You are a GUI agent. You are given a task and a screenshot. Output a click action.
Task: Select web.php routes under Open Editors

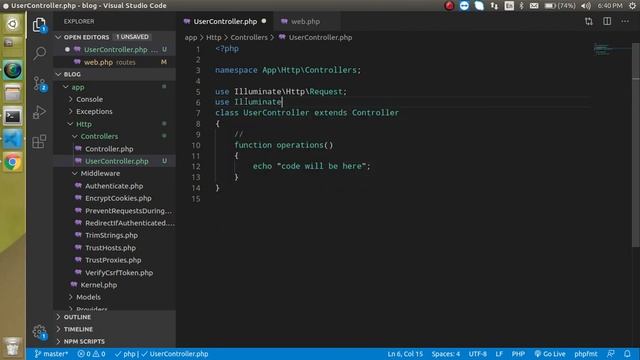(x=115, y=62)
